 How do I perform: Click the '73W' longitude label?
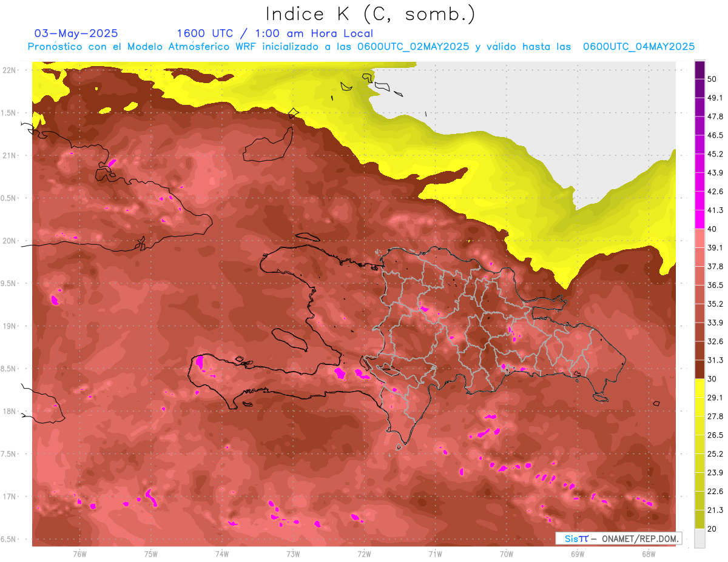[293, 554]
